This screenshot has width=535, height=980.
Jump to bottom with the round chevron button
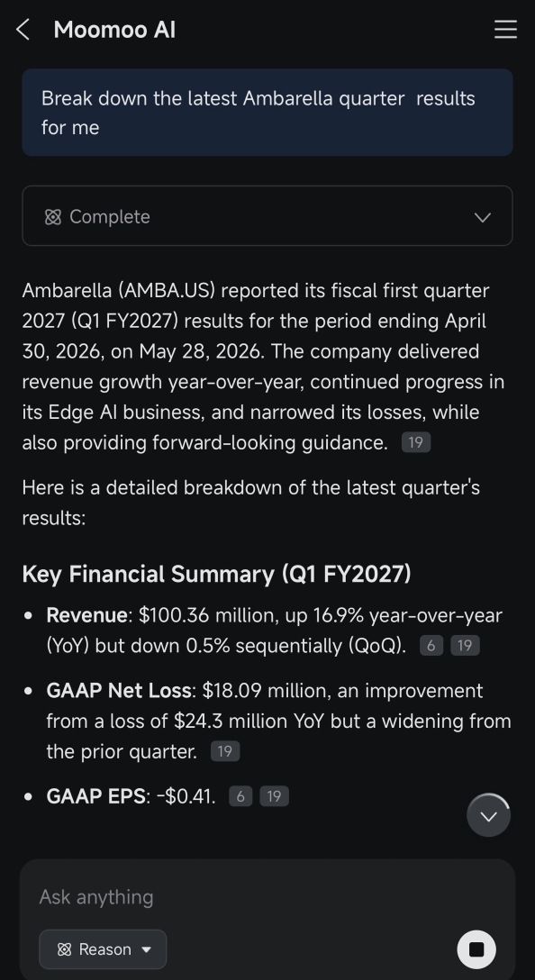point(488,815)
